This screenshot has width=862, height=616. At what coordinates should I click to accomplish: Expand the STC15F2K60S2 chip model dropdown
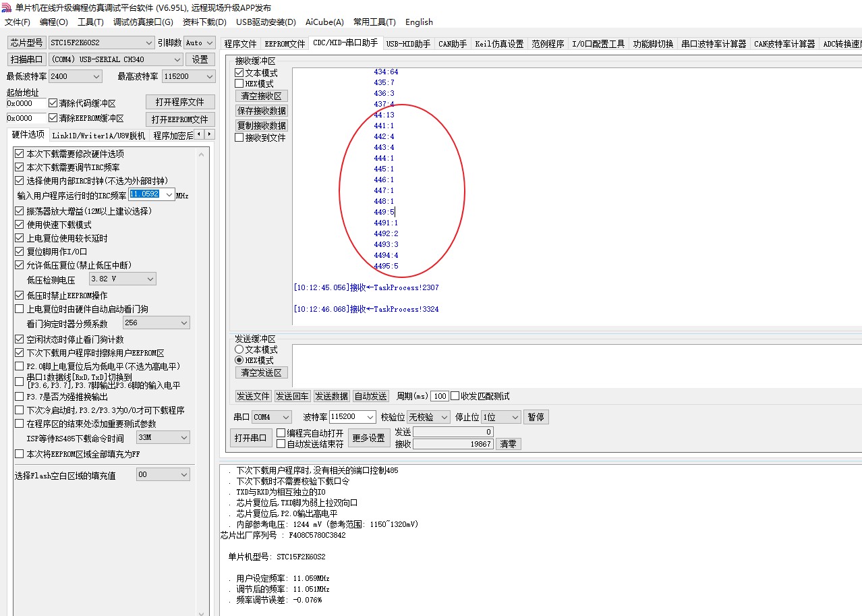point(148,43)
